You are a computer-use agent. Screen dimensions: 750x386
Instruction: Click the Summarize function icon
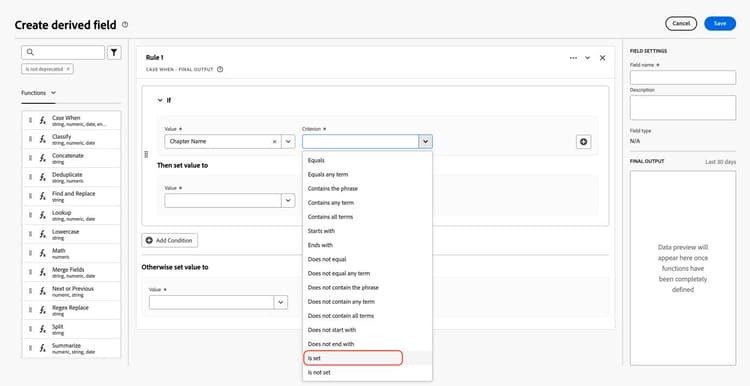coord(43,348)
